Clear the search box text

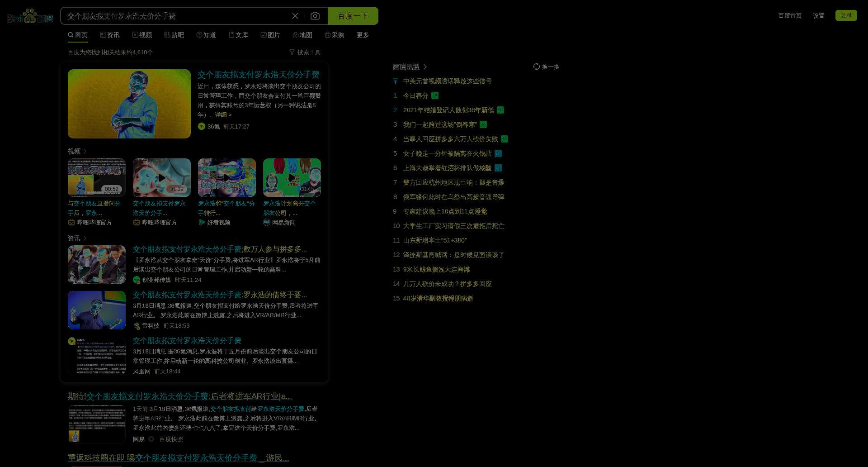[x=295, y=16]
